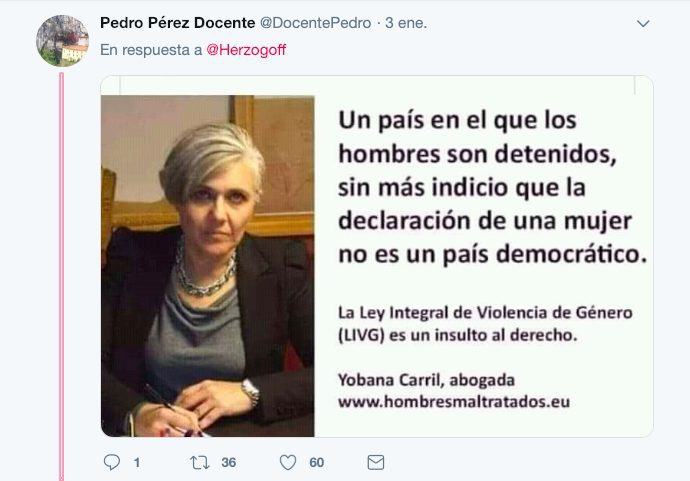
Task: Send tweet via the envelope message icon
Action: coord(376,463)
